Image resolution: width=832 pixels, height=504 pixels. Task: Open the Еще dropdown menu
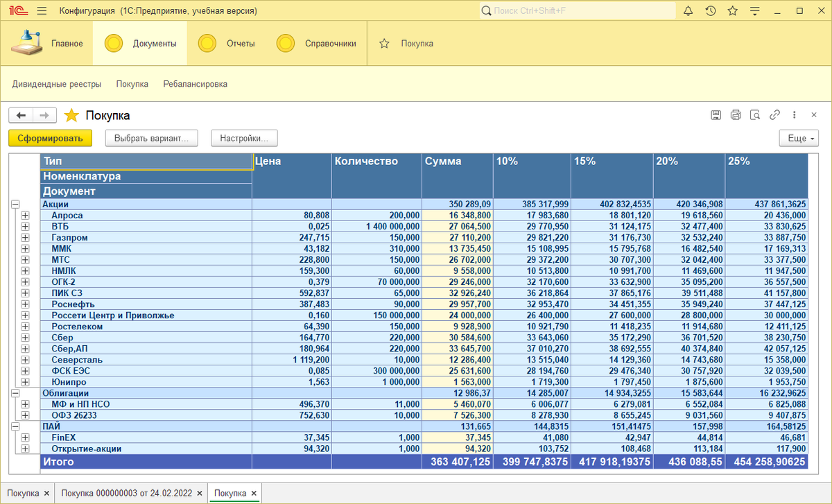(x=799, y=138)
